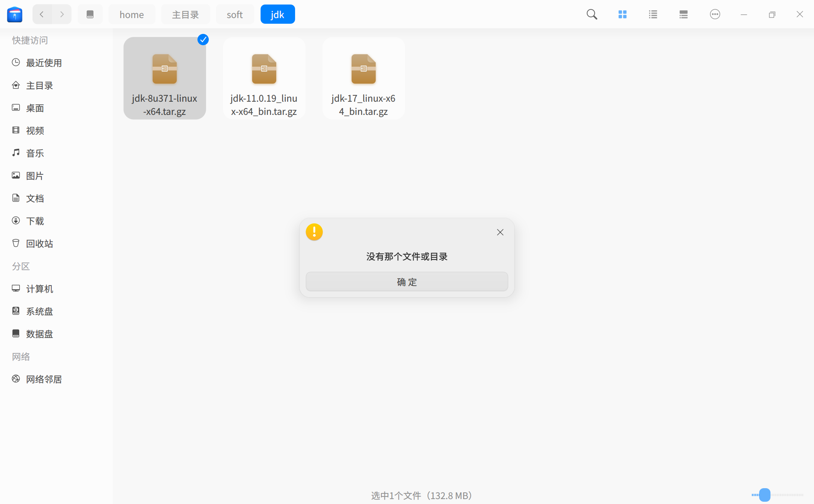Open 下载 in the sidebar
Screen dimensions: 814x504
[x=35, y=221]
